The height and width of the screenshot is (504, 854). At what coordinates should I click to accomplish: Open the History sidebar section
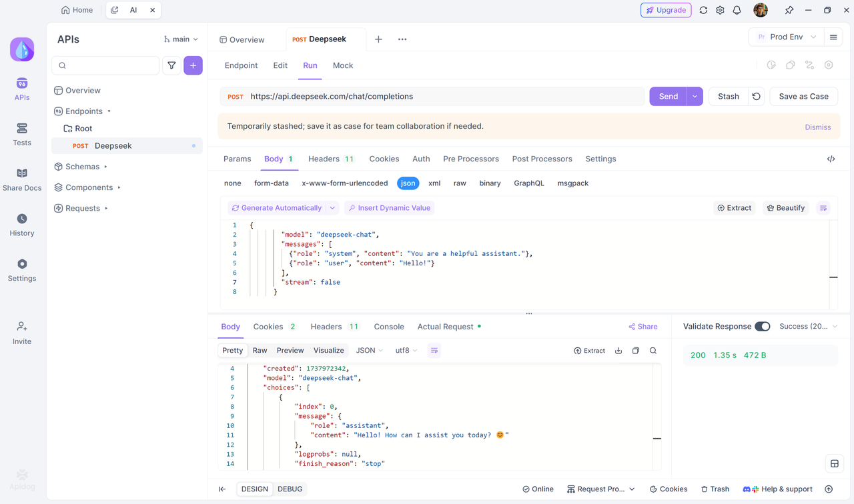(x=22, y=225)
